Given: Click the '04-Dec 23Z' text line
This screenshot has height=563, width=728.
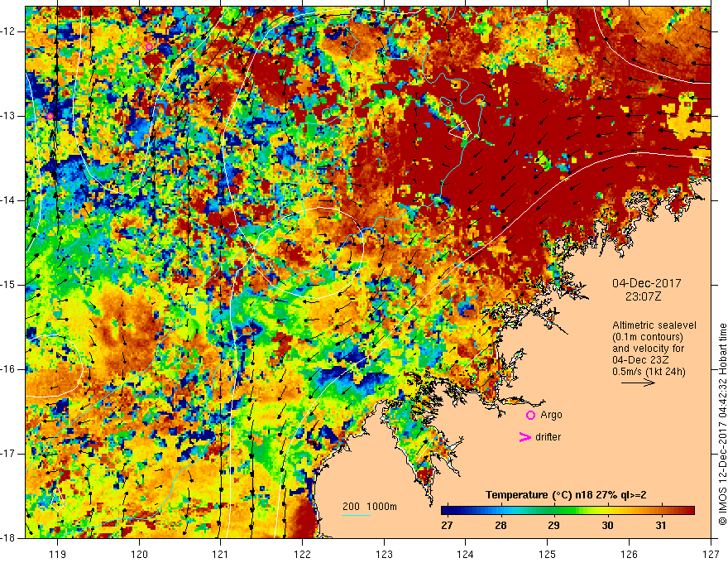Looking at the screenshot, I should coord(643,360).
